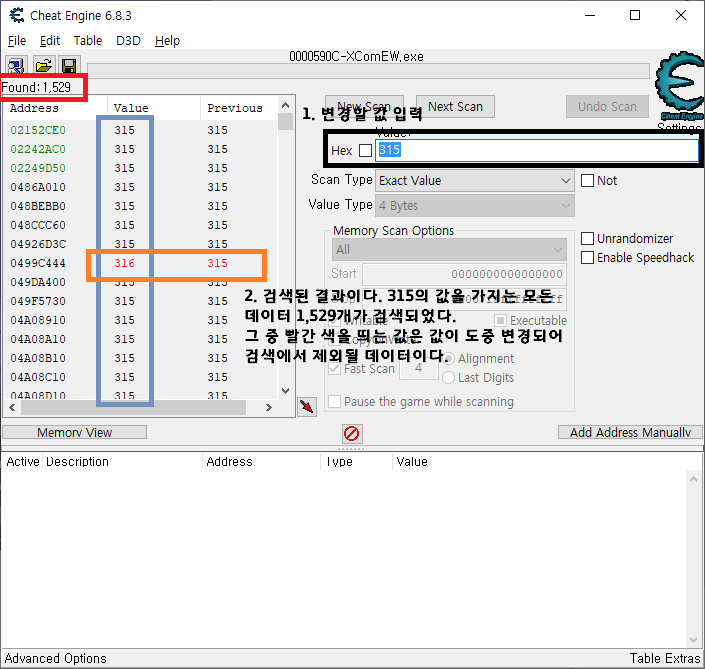Select address row 04A08B10

click(x=141, y=358)
